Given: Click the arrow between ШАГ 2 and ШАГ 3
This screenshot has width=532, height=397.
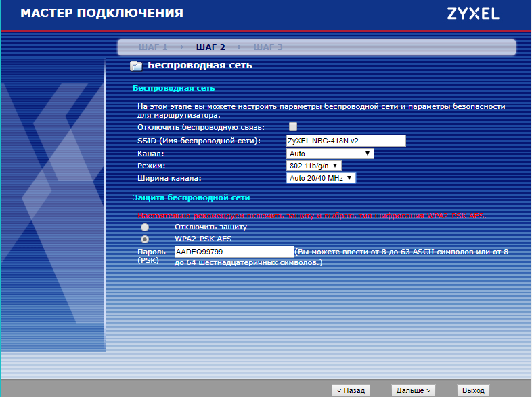Looking at the screenshot, I should (x=239, y=47).
